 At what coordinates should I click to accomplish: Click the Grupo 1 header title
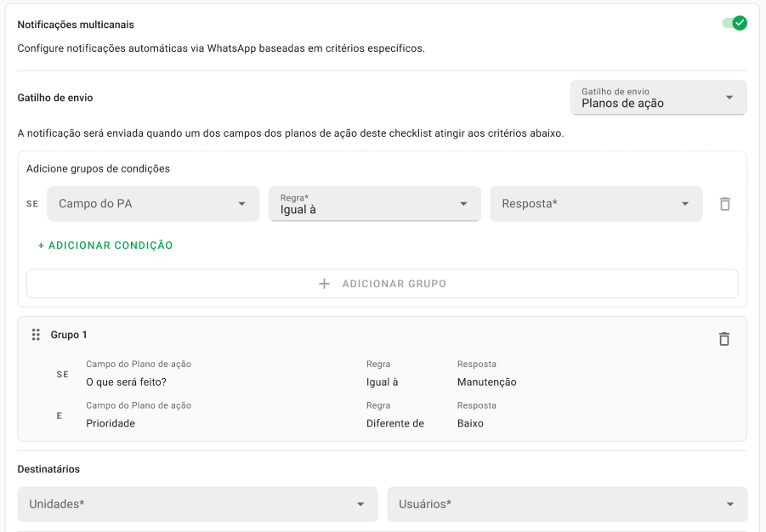tap(69, 335)
